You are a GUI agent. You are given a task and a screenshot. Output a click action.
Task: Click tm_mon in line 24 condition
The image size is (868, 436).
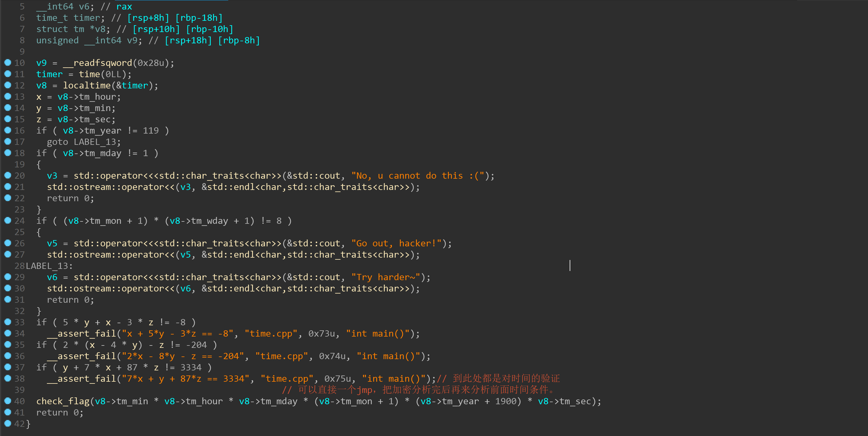106,221
